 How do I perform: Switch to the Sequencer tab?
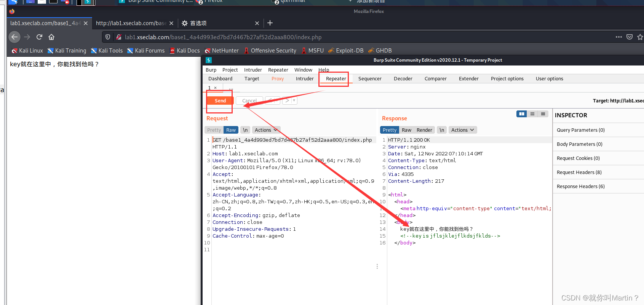point(370,78)
